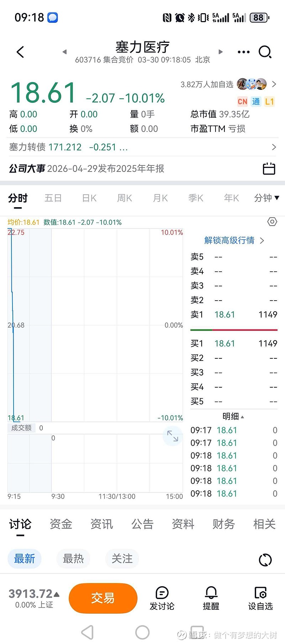Select the 关注 filter
285x644 pixels.
[122, 558]
